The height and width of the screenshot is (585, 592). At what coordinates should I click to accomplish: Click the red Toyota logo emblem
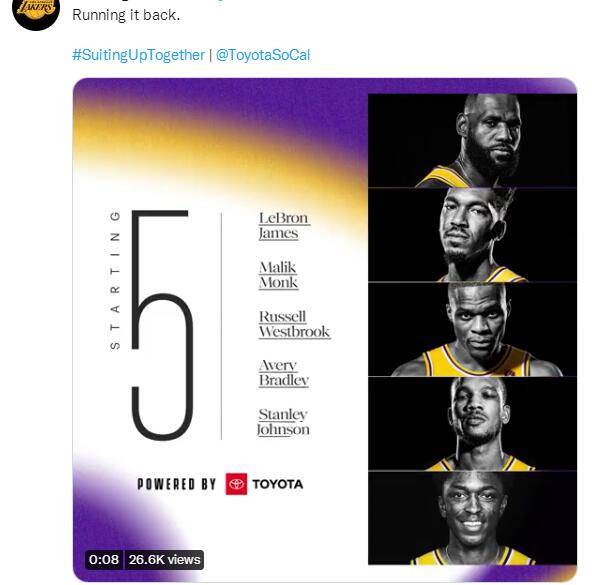[x=236, y=484]
